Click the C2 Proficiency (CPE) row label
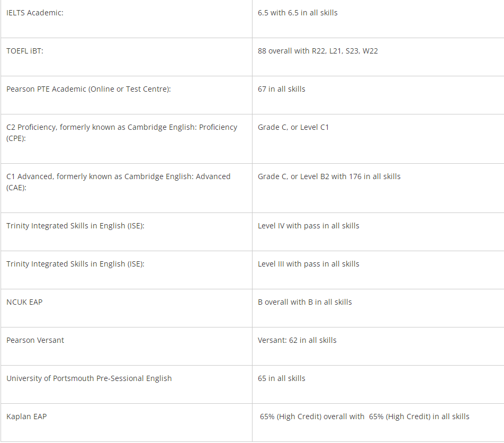 122,132
